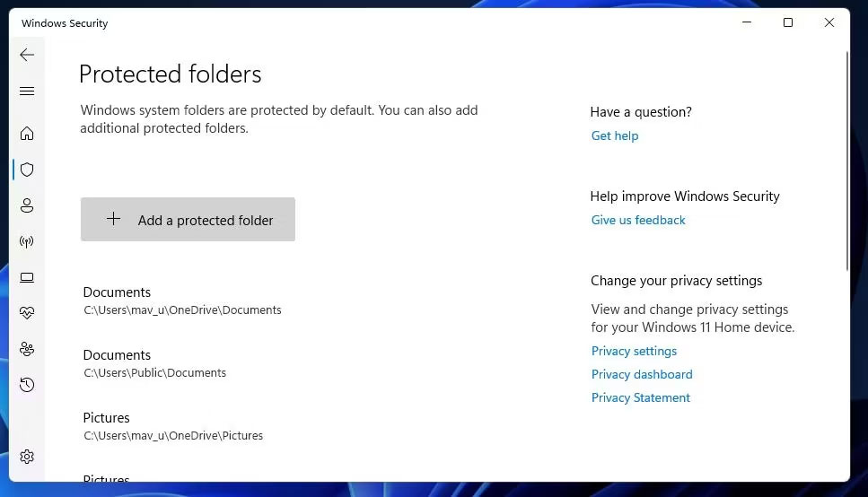
Task: Go back with the back arrow
Action: [x=27, y=54]
